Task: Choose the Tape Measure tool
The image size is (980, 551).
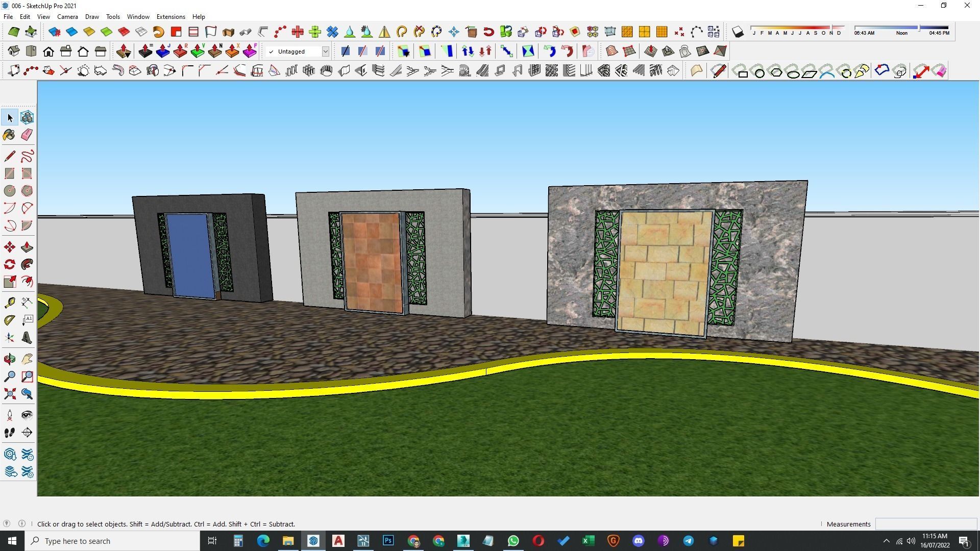Action: click(x=9, y=303)
